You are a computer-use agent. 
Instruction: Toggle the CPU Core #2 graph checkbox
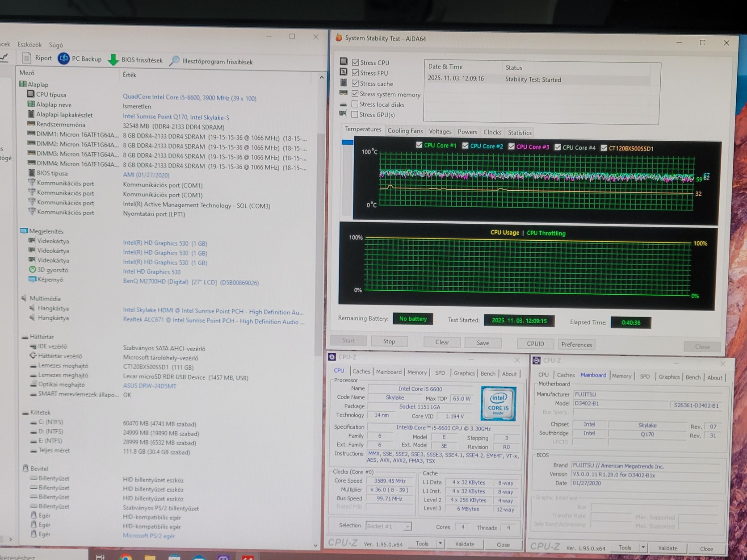[x=466, y=146]
